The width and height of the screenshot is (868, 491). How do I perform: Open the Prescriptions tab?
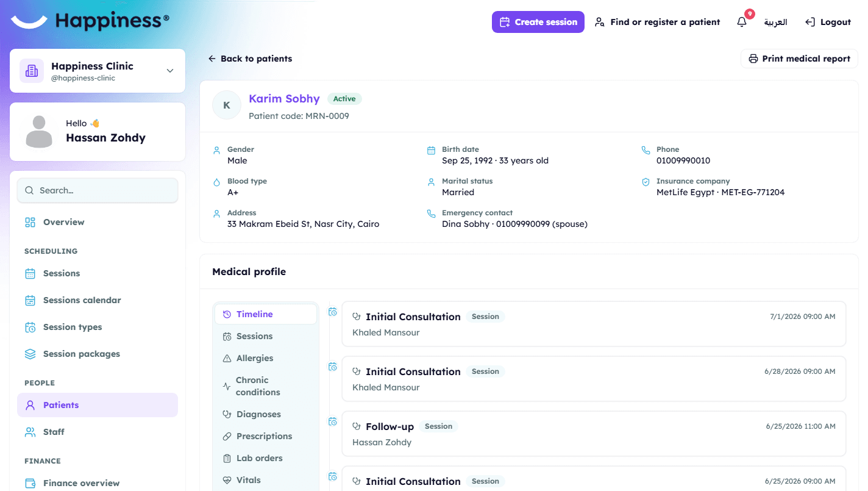[x=266, y=436]
